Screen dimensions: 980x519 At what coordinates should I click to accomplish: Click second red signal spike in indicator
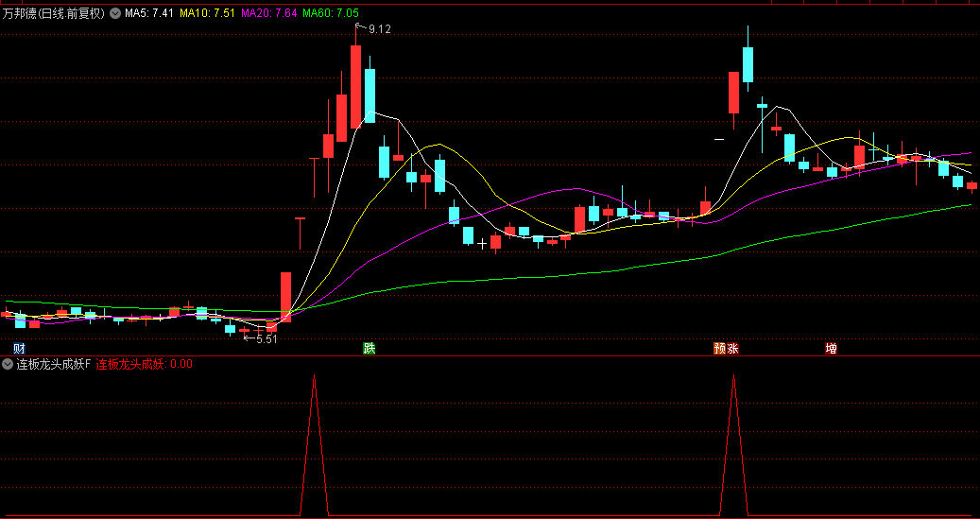pos(733,444)
